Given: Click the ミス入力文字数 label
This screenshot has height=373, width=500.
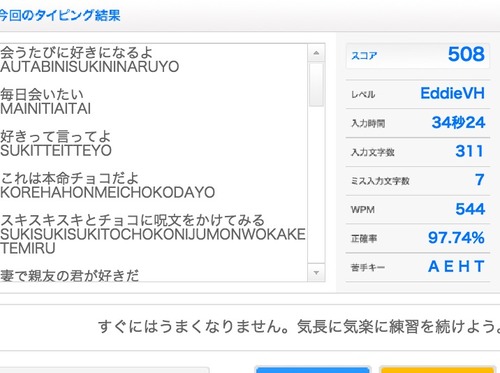Looking at the screenshot, I should (x=380, y=181).
